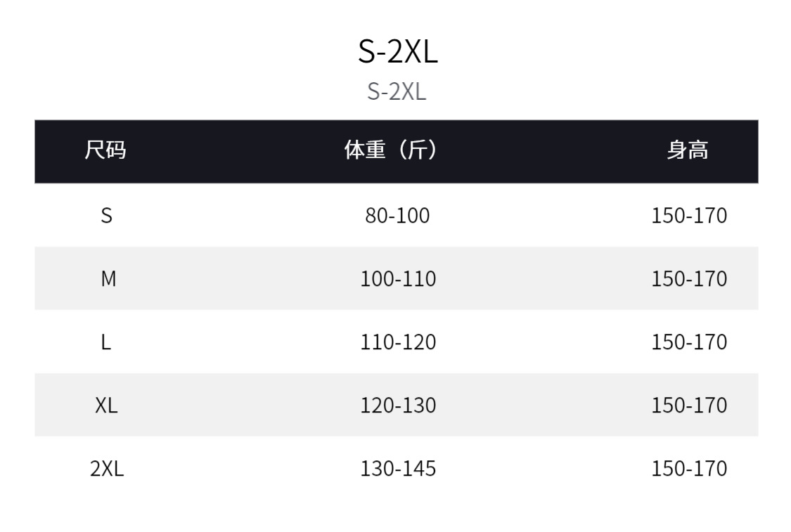Click the 120-130 weight cell
791x532 pixels.
398,406
